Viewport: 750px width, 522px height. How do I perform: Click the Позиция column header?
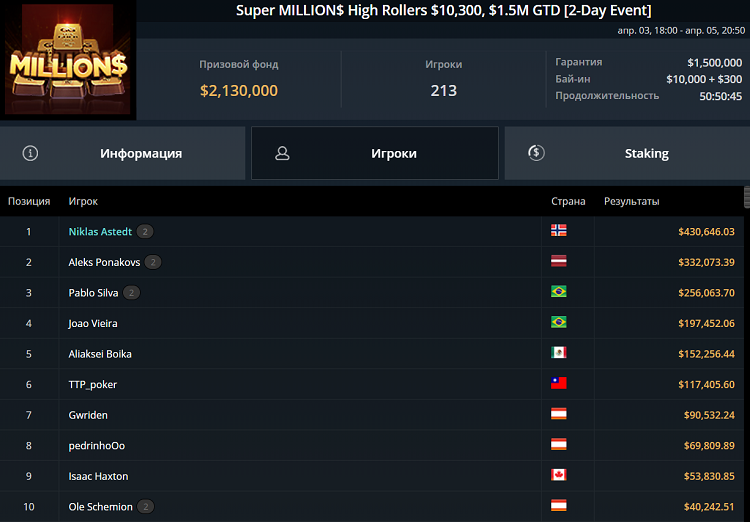pyautogui.click(x=29, y=201)
